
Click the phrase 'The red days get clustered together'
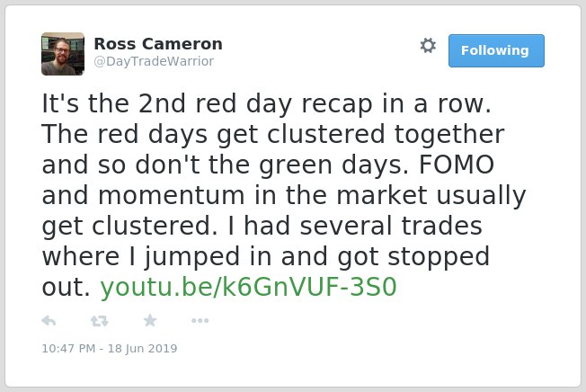(x=273, y=134)
